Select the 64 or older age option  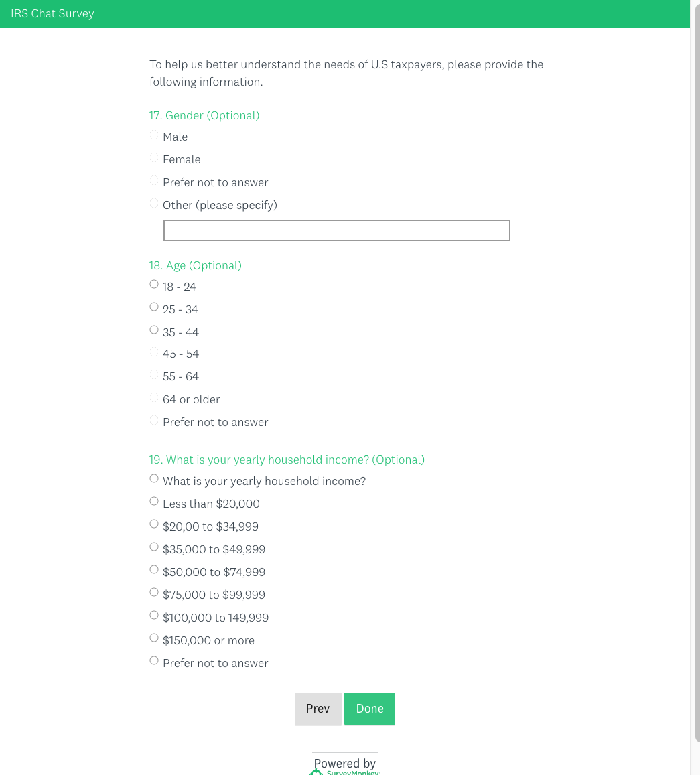pos(154,398)
